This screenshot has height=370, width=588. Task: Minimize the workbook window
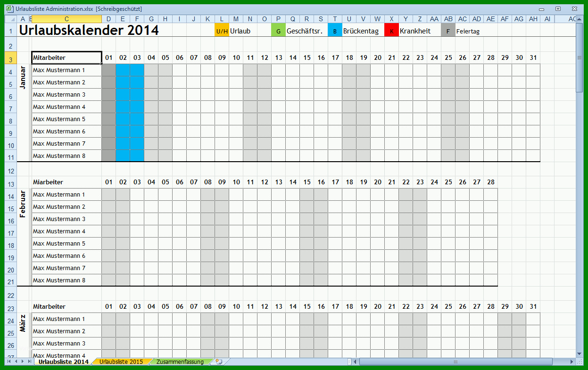(542, 9)
